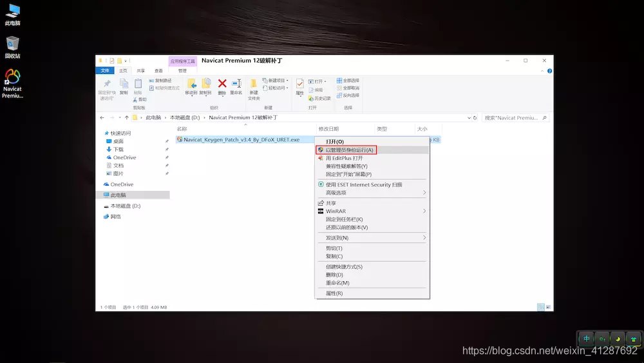Select 快速访问 in navigation pane

click(120, 133)
